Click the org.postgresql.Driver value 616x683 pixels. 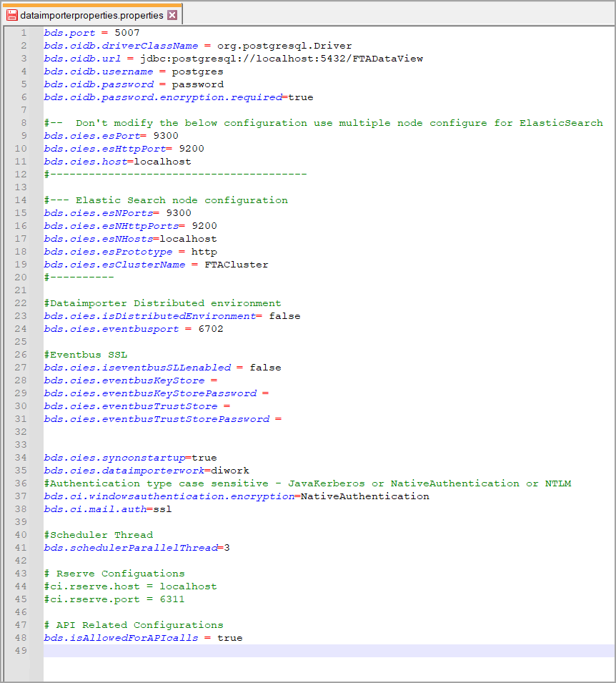[285, 46]
